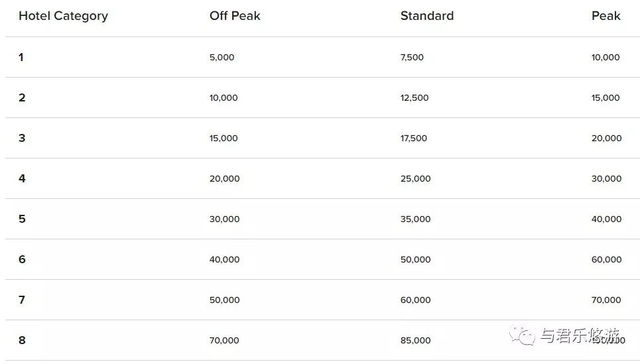Click the 17,500 standard value
The width and height of the screenshot is (640, 364).
click(413, 139)
